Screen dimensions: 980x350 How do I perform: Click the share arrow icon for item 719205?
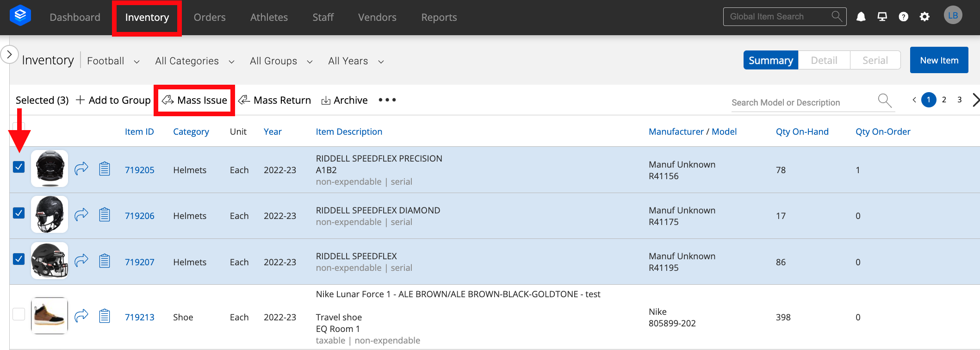coord(81,169)
